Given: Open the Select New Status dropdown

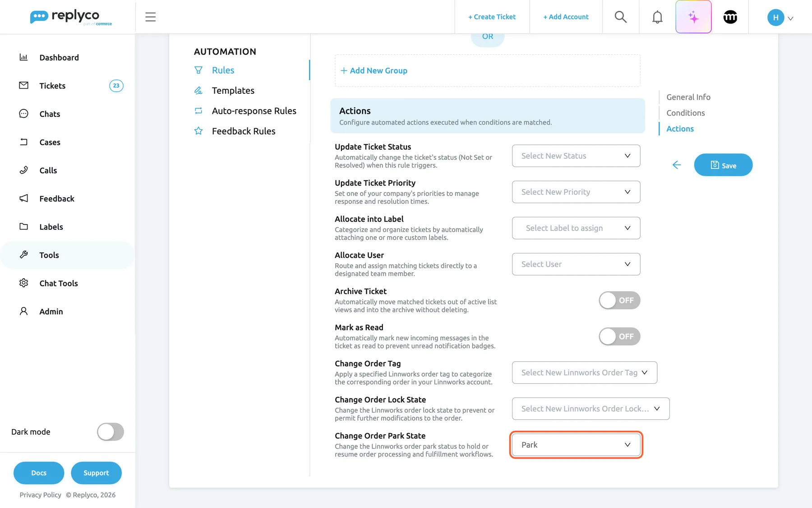Looking at the screenshot, I should click(576, 156).
